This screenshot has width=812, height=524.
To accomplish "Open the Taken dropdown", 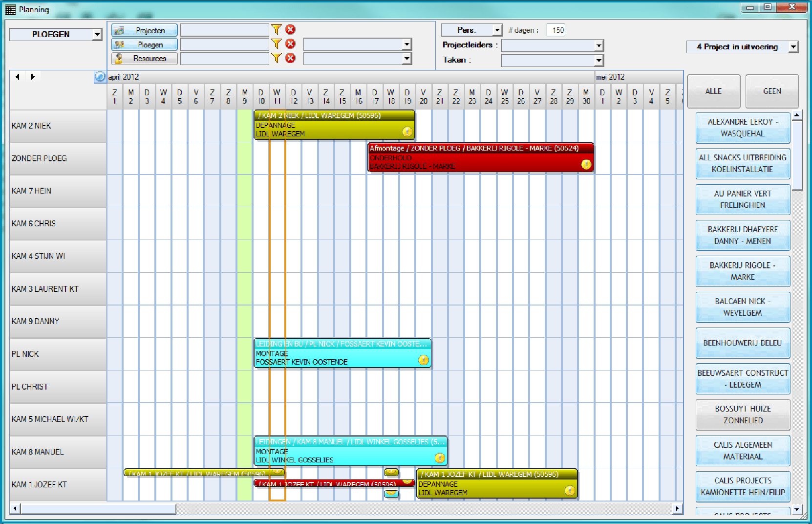I will point(598,60).
